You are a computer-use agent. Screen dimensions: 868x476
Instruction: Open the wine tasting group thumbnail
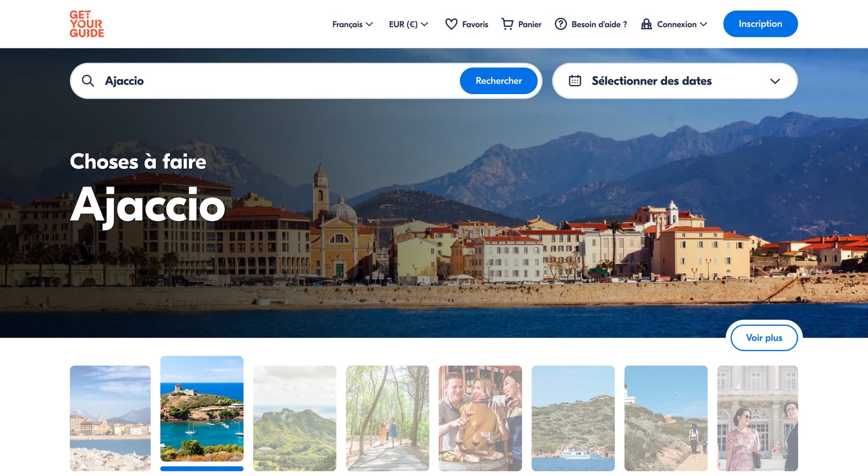click(480, 418)
